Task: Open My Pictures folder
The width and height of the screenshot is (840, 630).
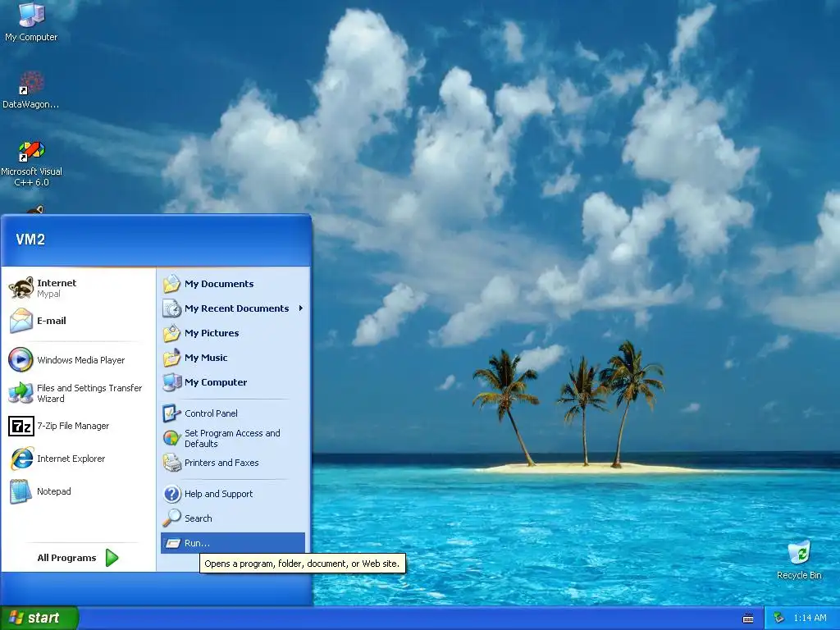Action: (x=233, y=333)
